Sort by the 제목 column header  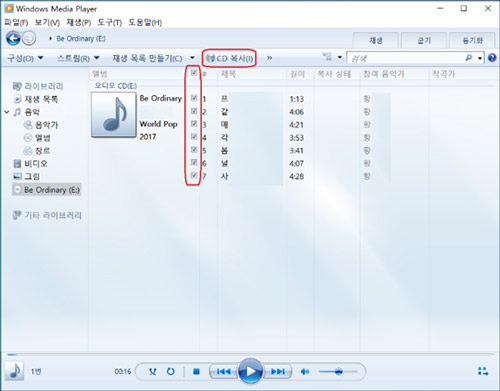228,74
